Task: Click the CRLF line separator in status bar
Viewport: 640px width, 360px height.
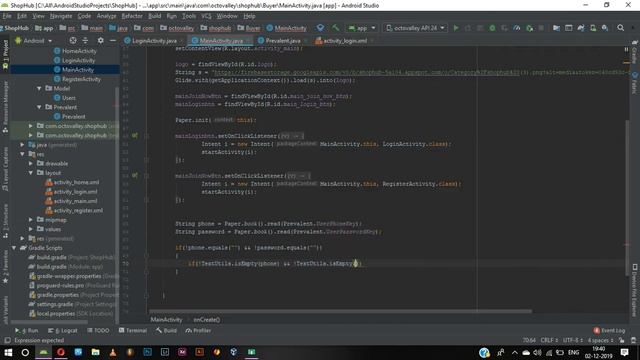Action: point(549,340)
